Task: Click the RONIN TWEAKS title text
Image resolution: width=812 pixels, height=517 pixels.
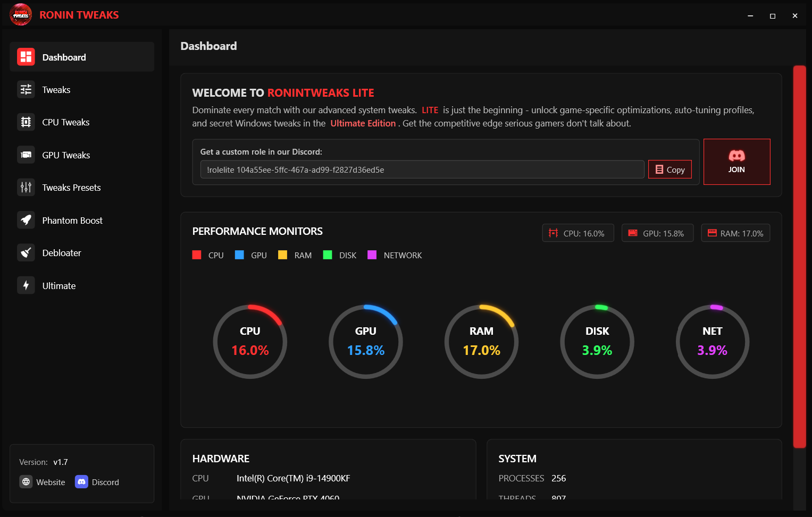Action: [79, 15]
